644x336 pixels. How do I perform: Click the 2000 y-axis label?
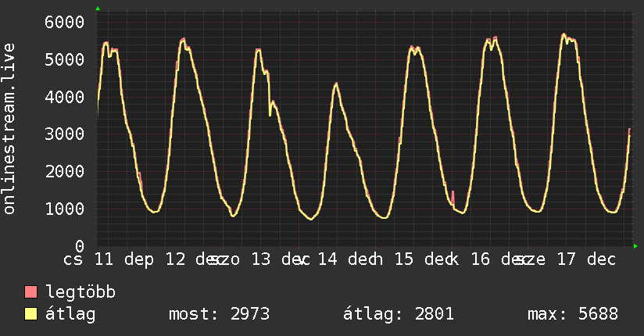[x=65, y=171]
